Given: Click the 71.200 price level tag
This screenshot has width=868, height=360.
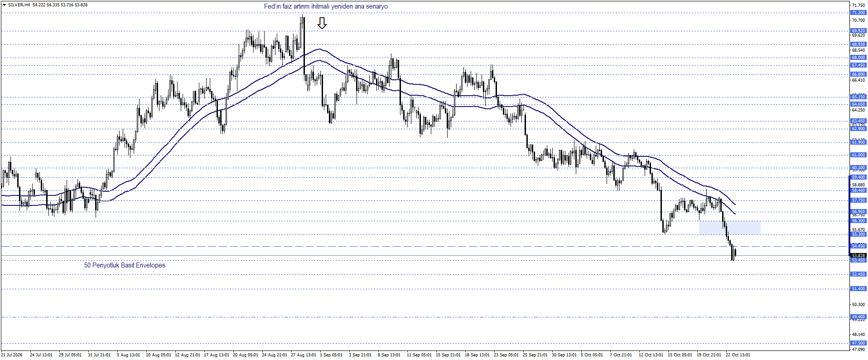Looking at the screenshot, I should (858, 13).
